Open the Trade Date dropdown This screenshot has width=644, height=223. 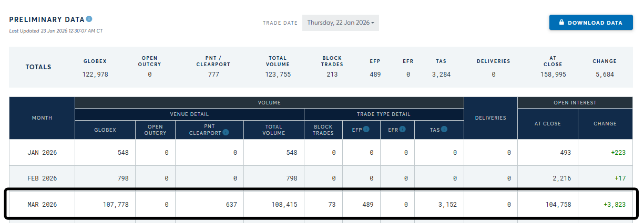point(341,23)
